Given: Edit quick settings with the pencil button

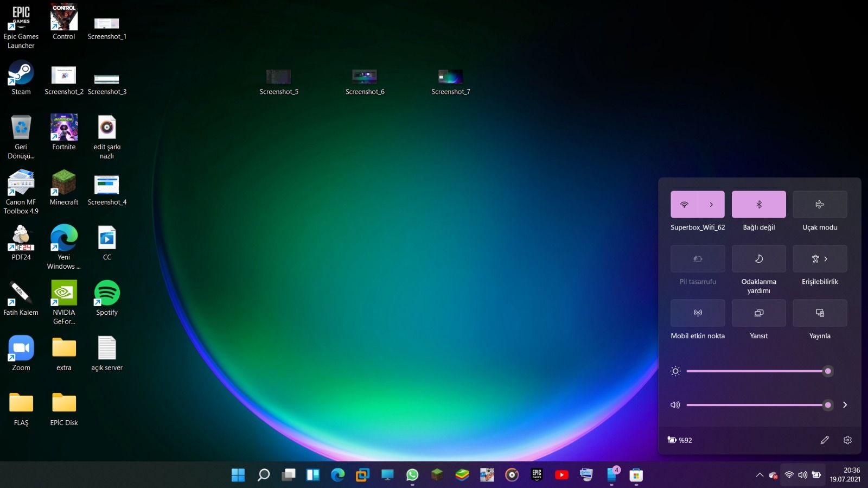Looking at the screenshot, I should (825, 440).
